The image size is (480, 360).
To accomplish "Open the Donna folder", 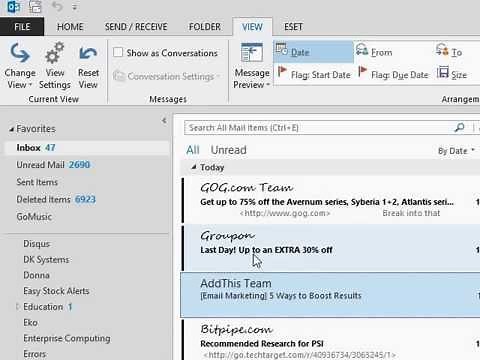I will (x=36, y=275).
